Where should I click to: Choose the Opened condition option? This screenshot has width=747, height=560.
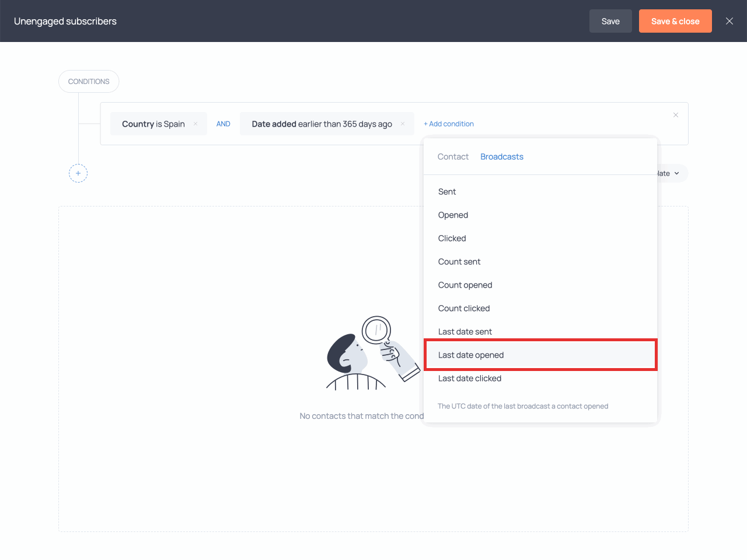tap(453, 215)
